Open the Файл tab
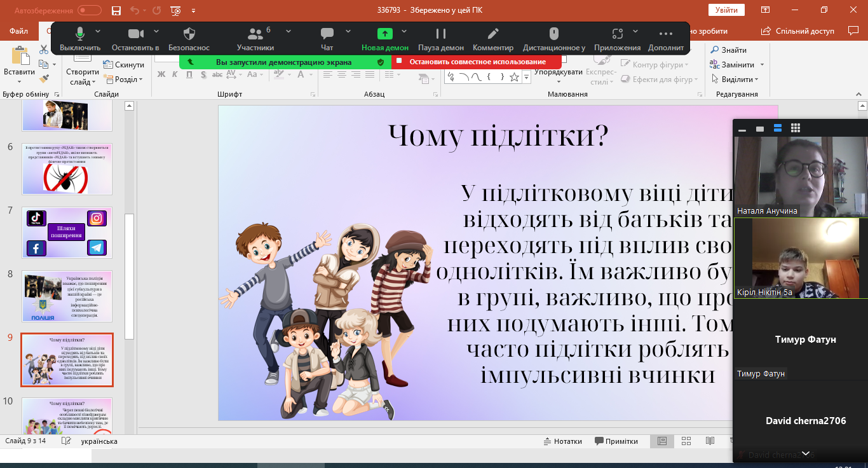This screenshot has width=868, height=468. pos(19,31)
